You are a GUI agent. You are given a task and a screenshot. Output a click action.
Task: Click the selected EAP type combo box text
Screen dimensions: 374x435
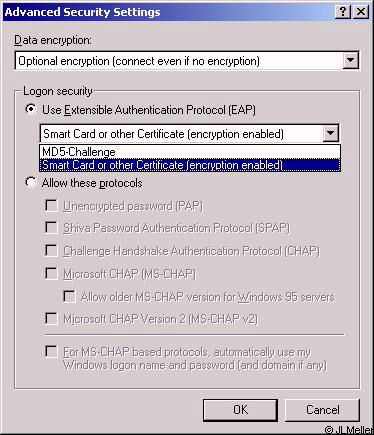pos(163,134)
